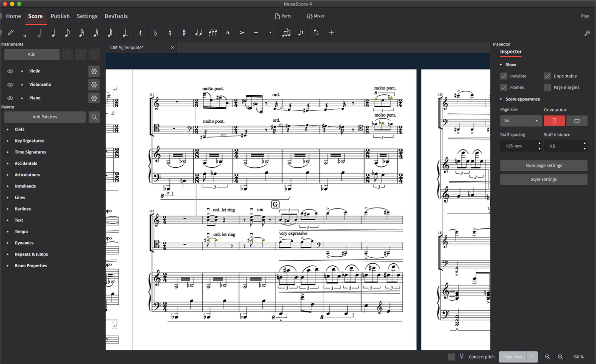Zoom in on the score
Viewport: 596px width, 364px height.
548,357
